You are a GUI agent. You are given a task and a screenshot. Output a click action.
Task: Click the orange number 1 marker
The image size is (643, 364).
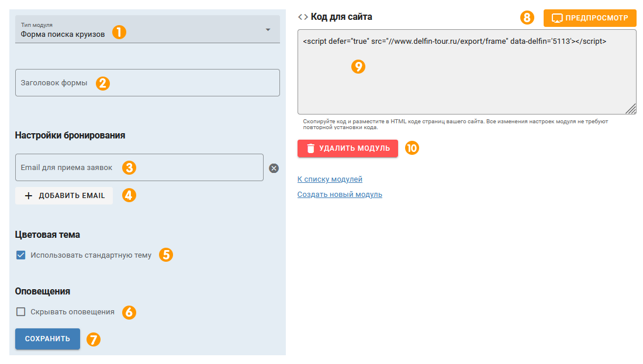(119, 32)
